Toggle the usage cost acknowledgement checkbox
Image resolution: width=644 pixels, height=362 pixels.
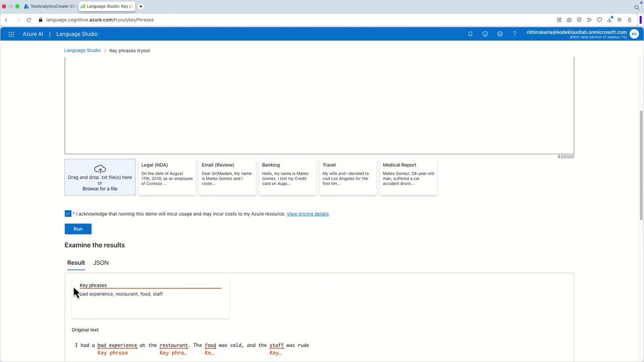[x=68, y=214]
